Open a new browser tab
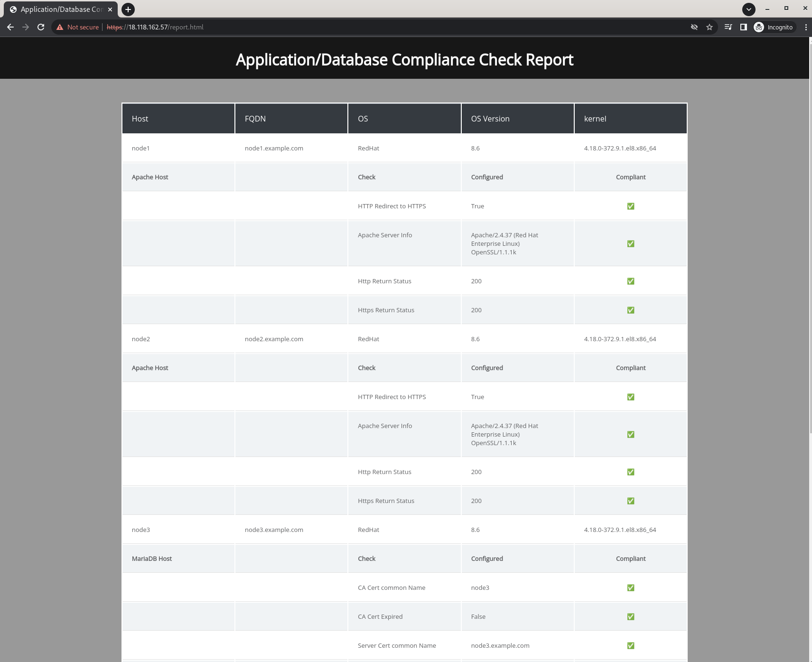812x662 pixels. tap(128, 9)
